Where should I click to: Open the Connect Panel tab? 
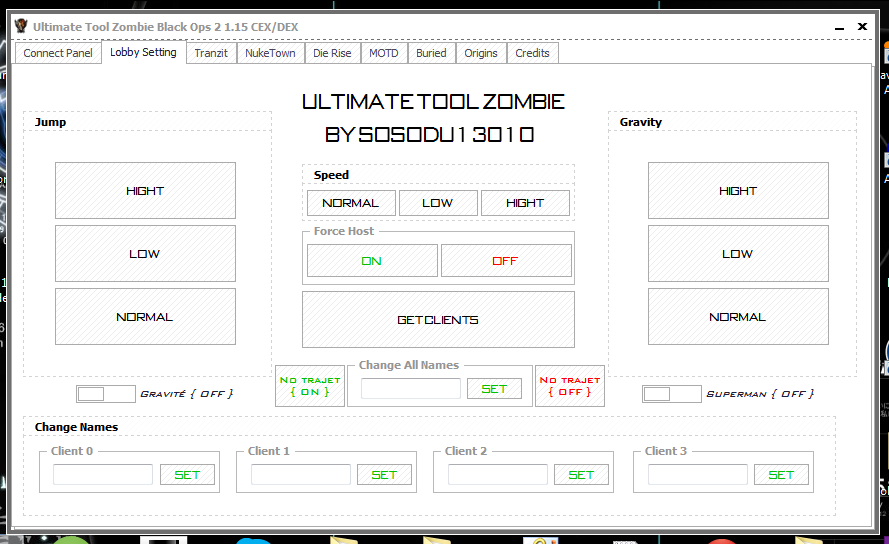(58, 53)
